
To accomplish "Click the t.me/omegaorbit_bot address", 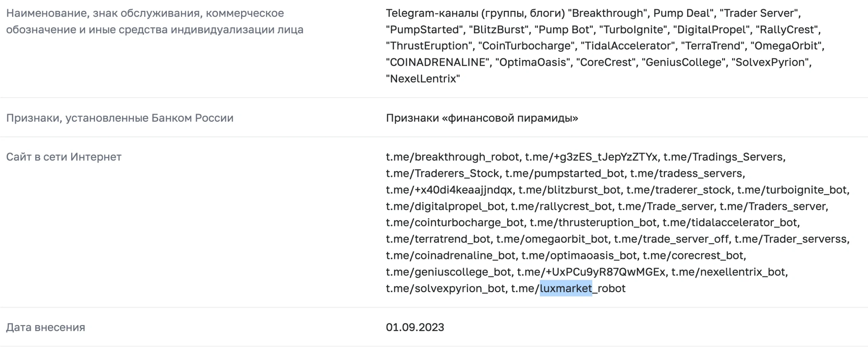I will (x=552, y=239).
